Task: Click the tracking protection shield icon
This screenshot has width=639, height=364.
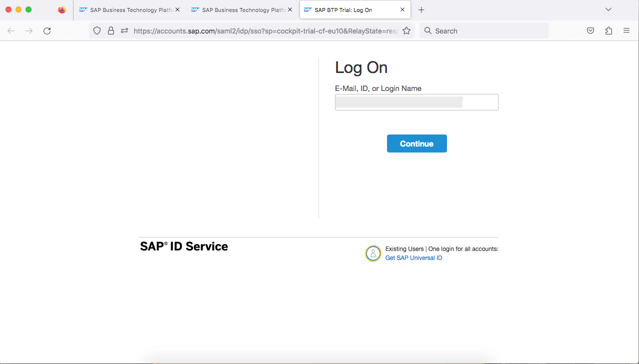Action: pos(97,31)
